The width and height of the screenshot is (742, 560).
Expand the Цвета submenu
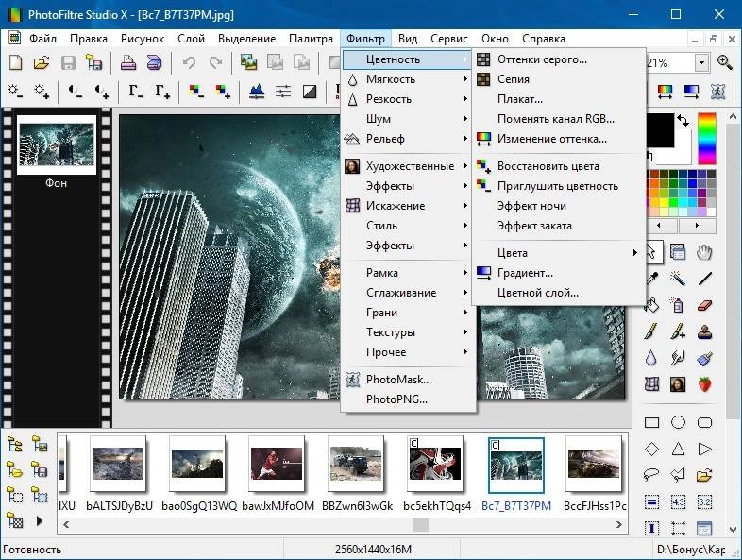click(x=560, y=253)
